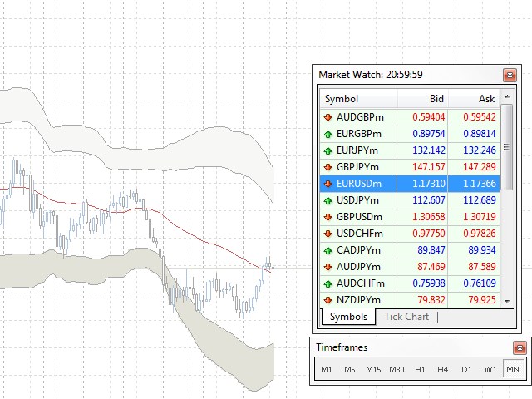Image resolution: width=532 pixels, height=399 pixels.
Task: Click the red down arrow beside AUDGBPm
Action: click(x=328, y=117)
